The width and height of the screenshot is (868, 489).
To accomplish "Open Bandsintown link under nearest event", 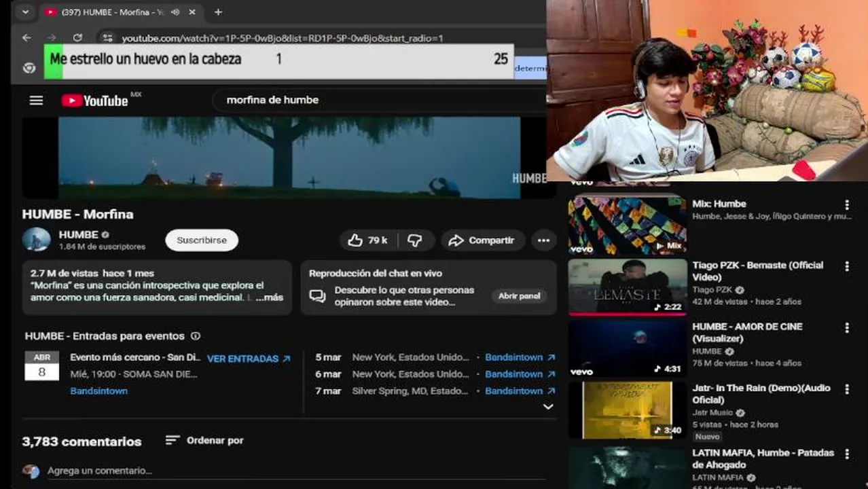I will point(98,391).
